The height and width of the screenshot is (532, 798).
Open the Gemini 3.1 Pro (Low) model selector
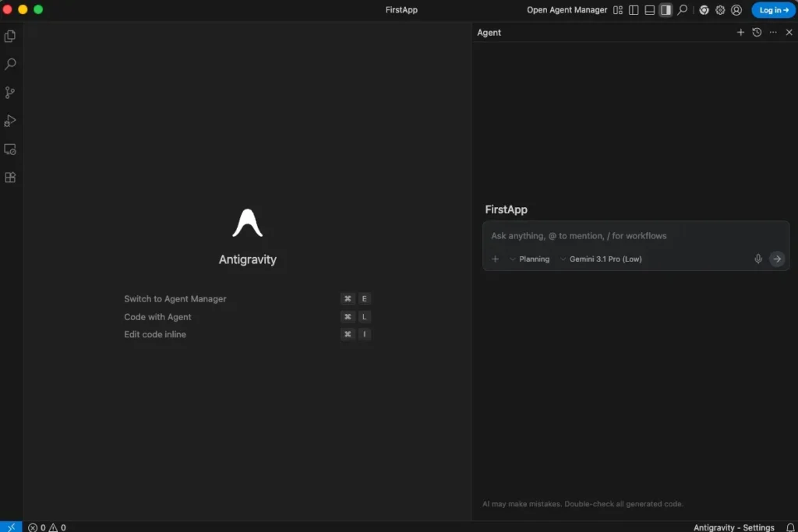click(x=601, y=259)
